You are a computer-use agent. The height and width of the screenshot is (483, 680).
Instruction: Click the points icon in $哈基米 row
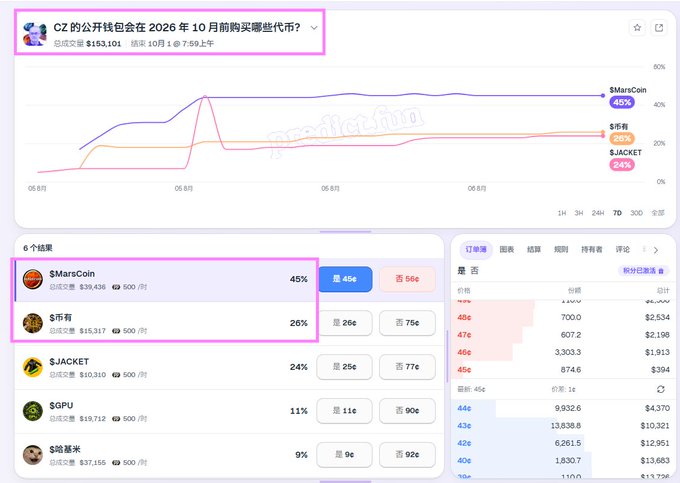click(x=116, y=463)
